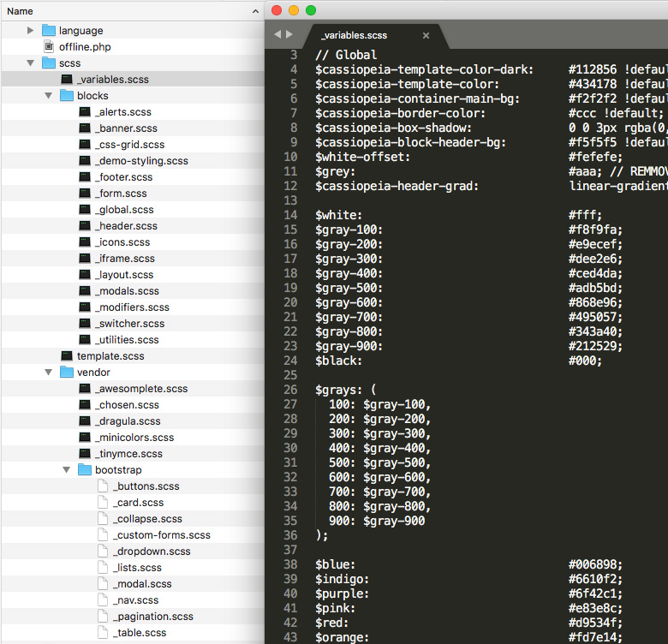The image size is (668, 644).
Task: Click the _iframe.scss file icon
Action: tap(85, 258)
